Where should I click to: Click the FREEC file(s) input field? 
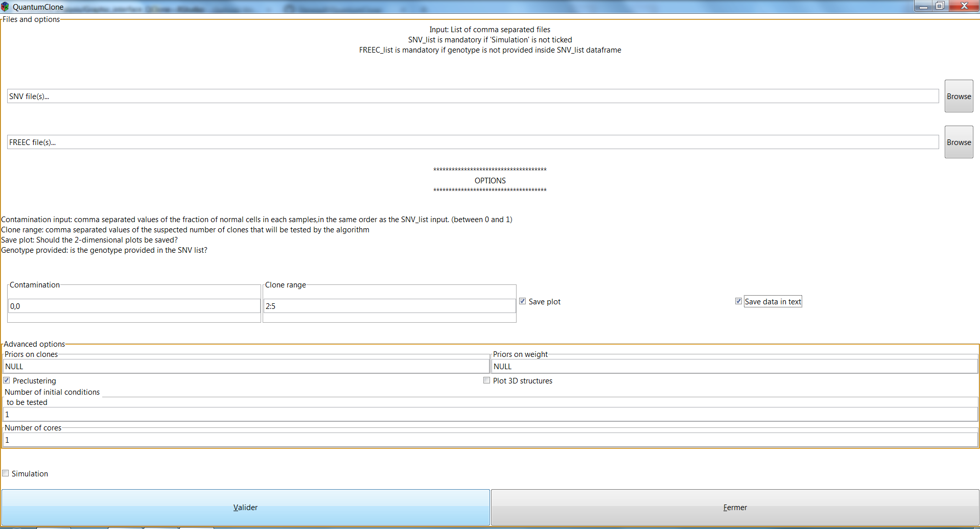[473, 142]
